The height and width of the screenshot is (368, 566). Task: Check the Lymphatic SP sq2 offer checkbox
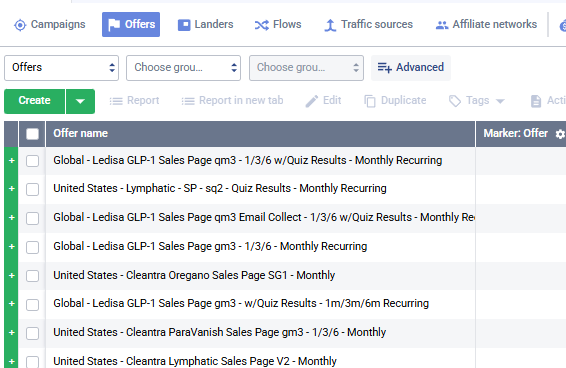click(x=32, y=189)
